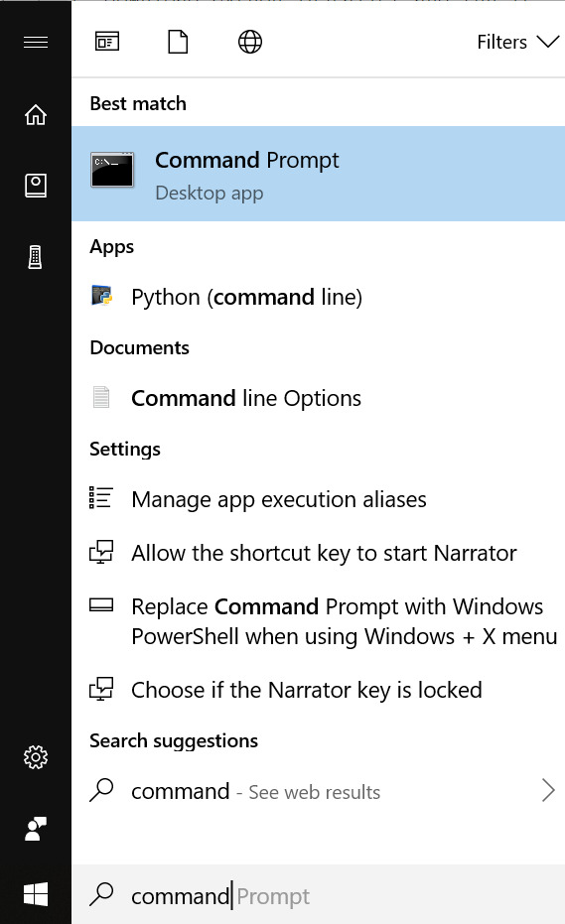Open Replace Command Prompt with PowerShell setting
This screenshot has height=924, width=565.
319,621
